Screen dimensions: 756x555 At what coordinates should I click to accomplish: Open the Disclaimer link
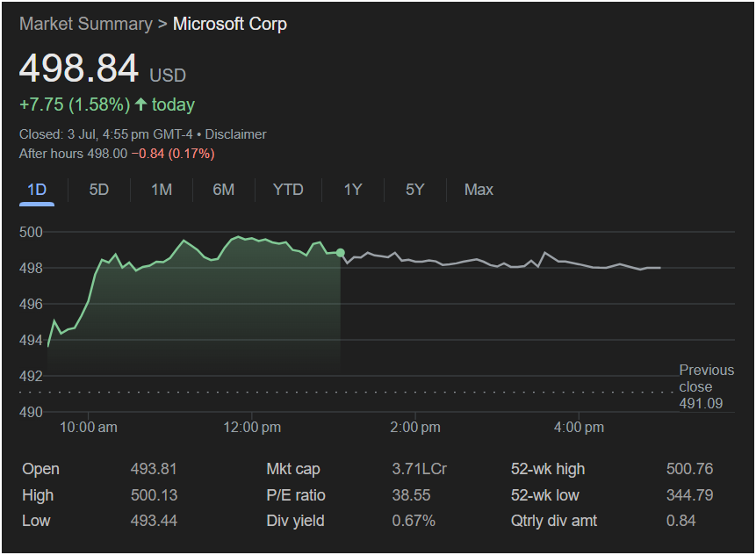point(236,134)
